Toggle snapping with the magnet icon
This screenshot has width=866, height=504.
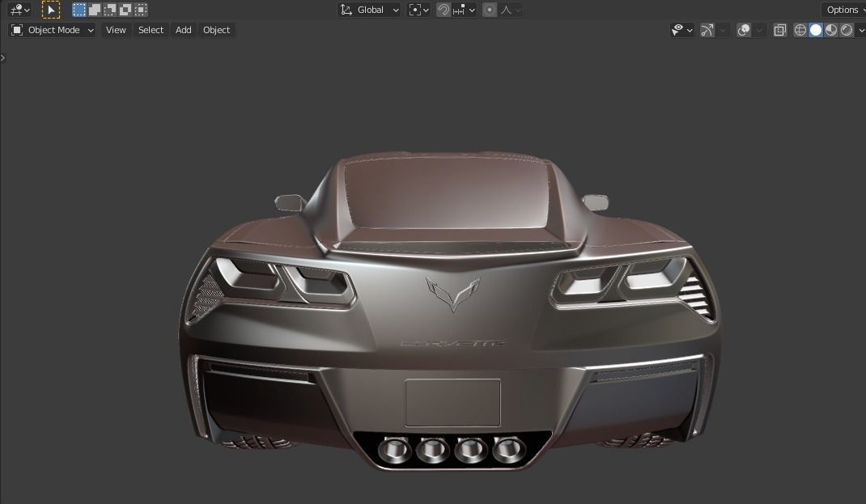pos(443,10)
